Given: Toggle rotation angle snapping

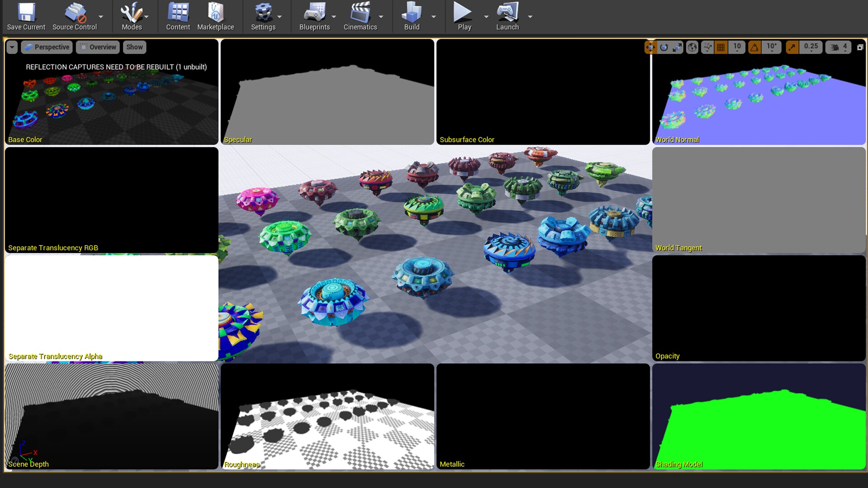Looking at the screenshot, I should (x=754, y=47).
